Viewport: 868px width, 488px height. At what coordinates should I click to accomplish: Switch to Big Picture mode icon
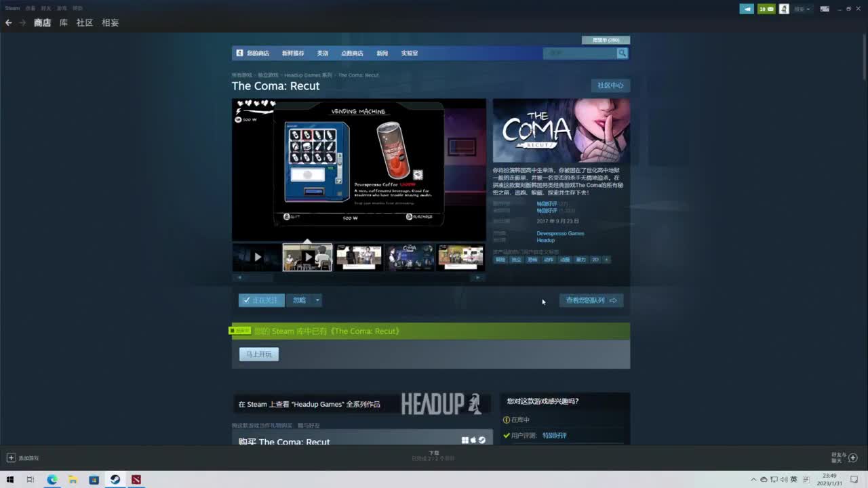(x=825, y=9)
